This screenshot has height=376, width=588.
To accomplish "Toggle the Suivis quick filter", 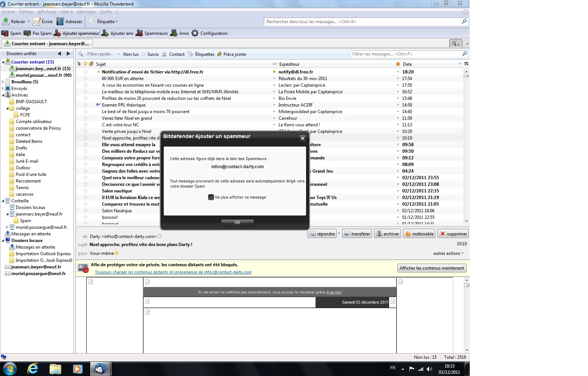I will point(150,54).
